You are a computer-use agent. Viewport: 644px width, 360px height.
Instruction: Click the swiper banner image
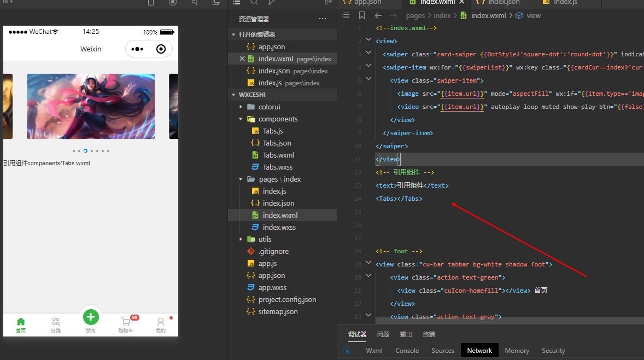pyautogui.click(x=91, y=107)
